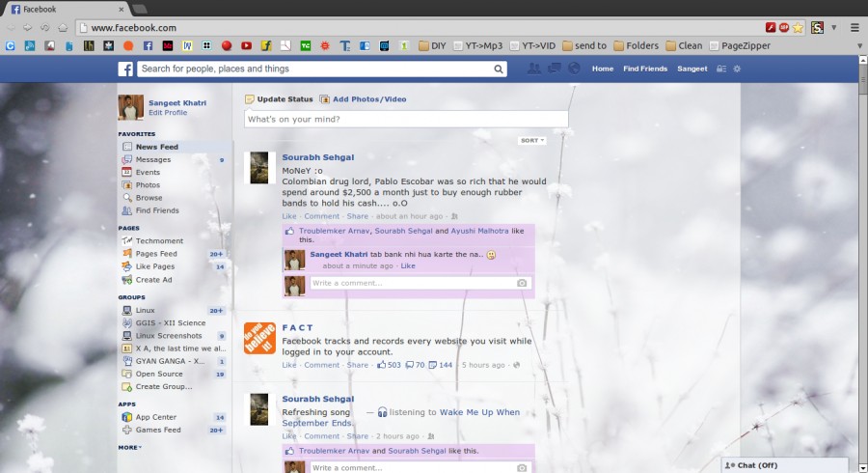Click the Facebook logo in the blue bar
This screenshot has height=473, width=868.
click(125, 69)
